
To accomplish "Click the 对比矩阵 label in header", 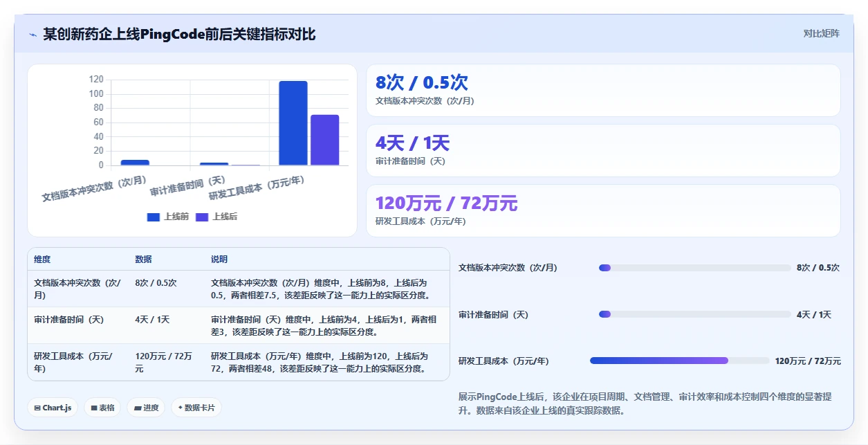I will [822, 33].
